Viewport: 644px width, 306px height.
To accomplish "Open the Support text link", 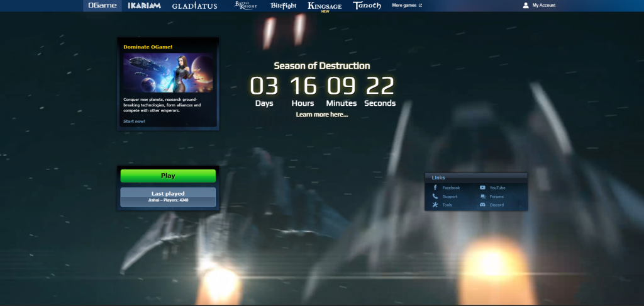I will click(x=450, y=196).
